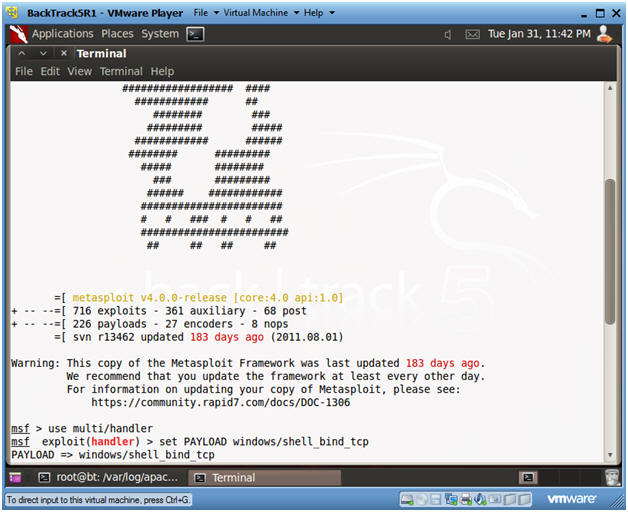Click the 'Warning: This copy of the Metasploit' line

point(248,363)
